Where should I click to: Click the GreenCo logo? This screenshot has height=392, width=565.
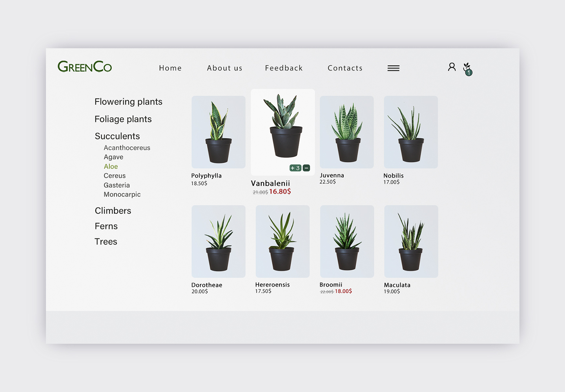85,67
